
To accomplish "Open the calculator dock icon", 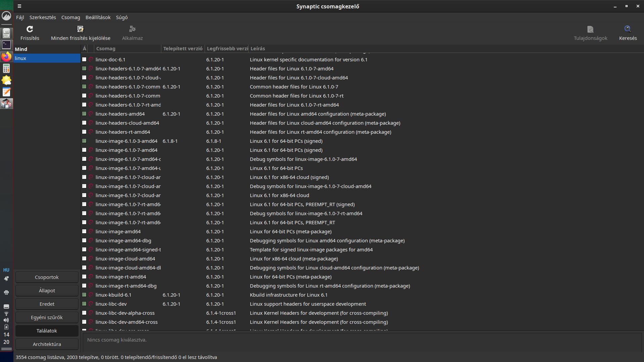I will pos(6,68).
